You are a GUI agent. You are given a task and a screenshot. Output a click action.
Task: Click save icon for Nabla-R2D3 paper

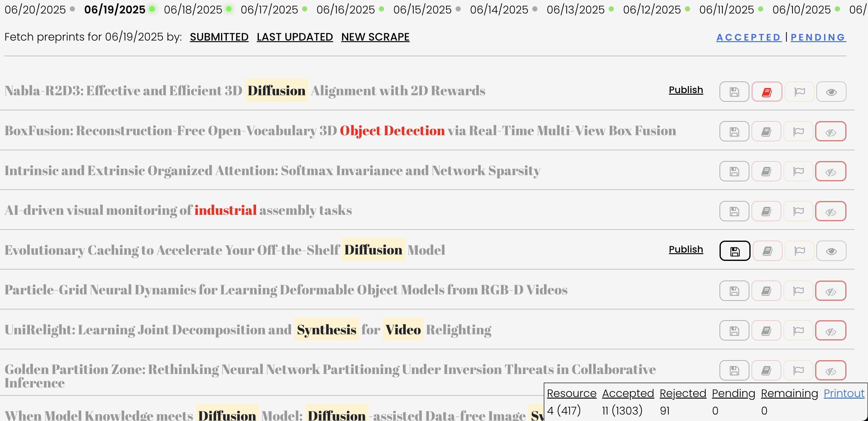734,92
